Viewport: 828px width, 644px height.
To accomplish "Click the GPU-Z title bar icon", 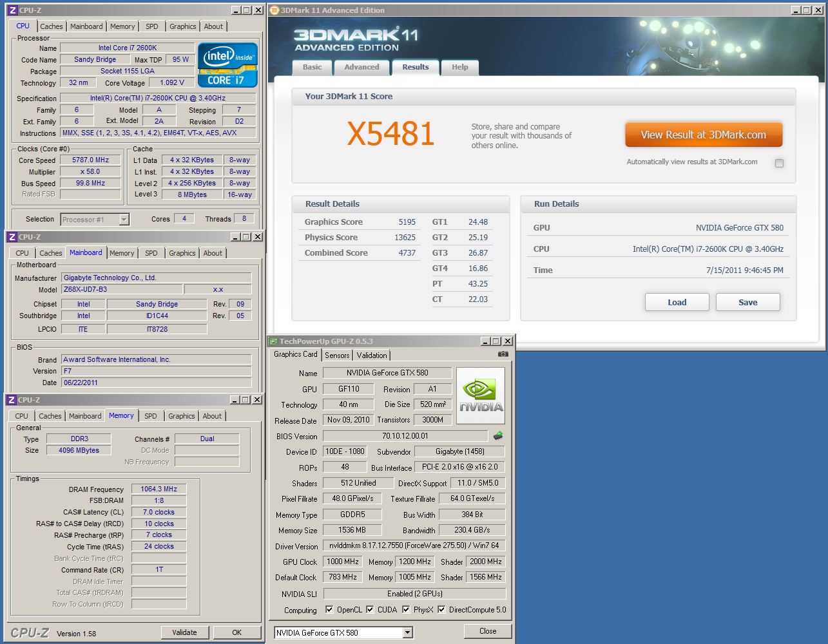I will [x=274, y=341].
